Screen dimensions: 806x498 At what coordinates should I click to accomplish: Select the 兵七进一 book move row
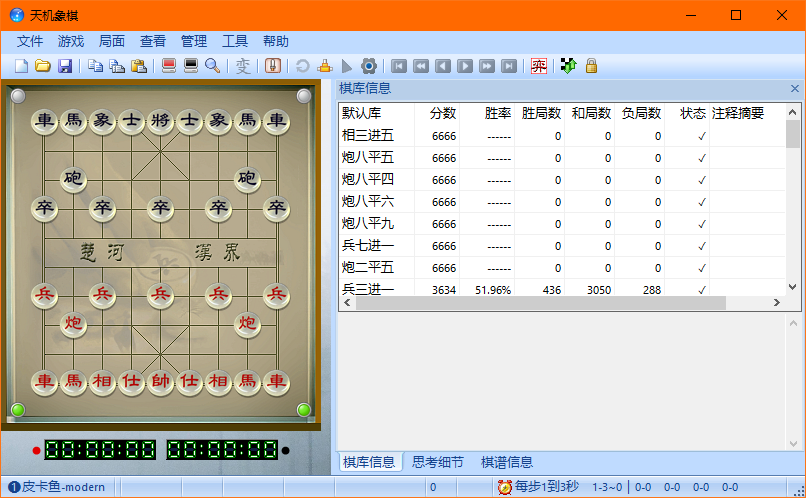click(x=562, y=246)
